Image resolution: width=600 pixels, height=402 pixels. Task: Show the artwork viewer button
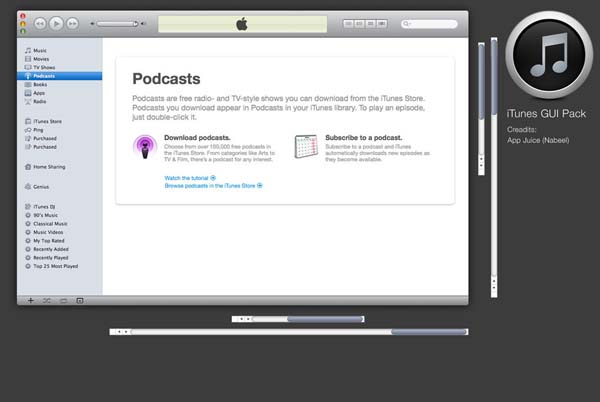[x=80, y=301]
